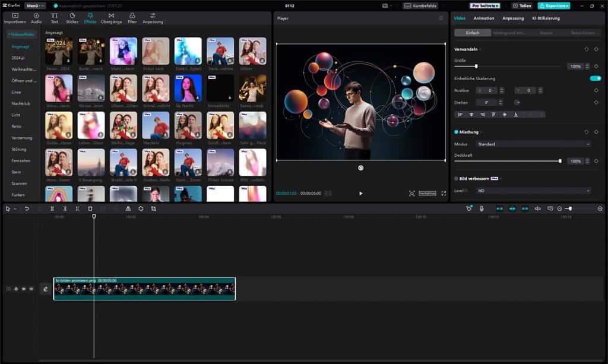Click the Kurzbefehle button

420,5
